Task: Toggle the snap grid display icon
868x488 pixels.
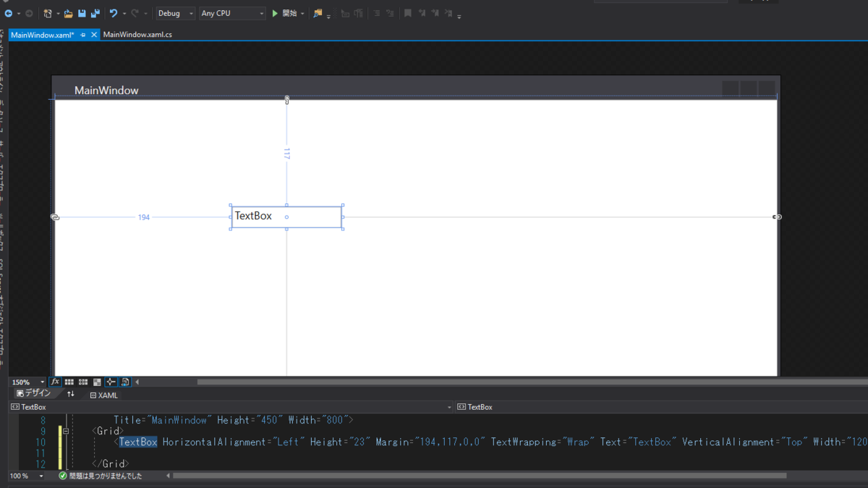Action: click(x=69, y=382)
